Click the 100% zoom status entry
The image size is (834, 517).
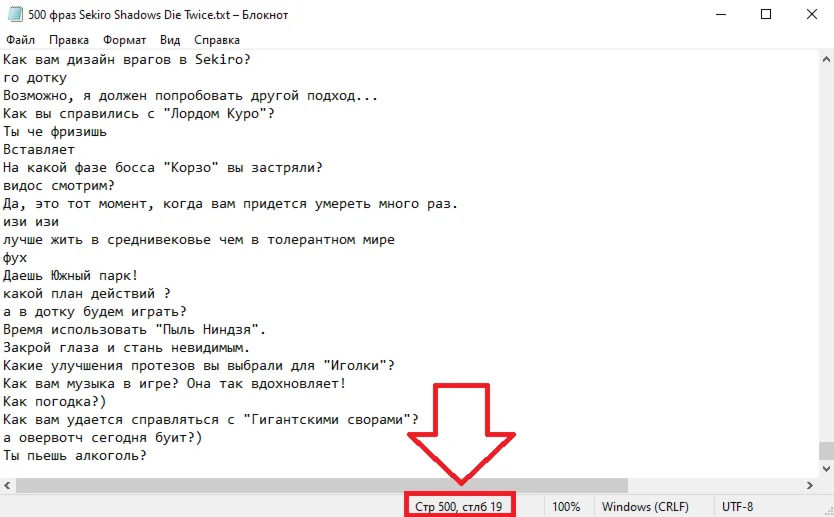(x=566, y=506)
